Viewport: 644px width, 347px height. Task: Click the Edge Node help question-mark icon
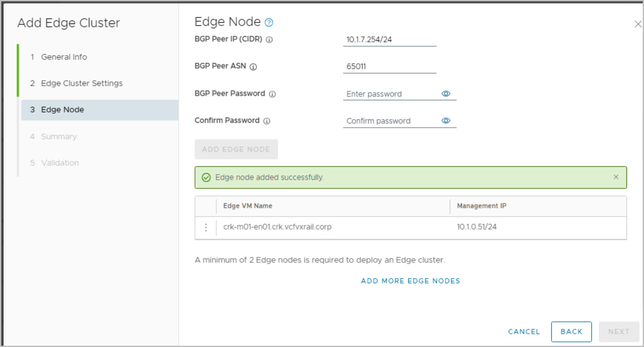pyautogui.click(x=269, y=23)
